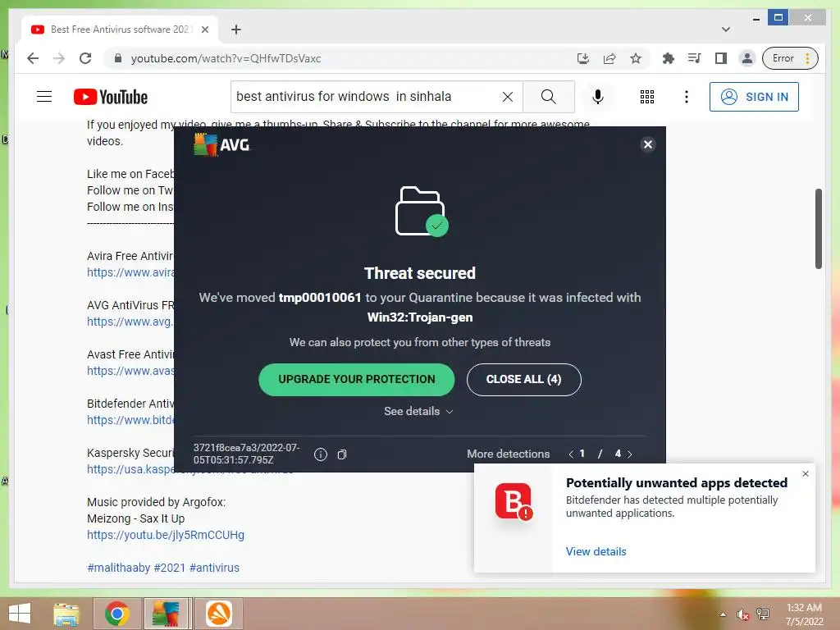Click the muted volume tray icon

point(742,614)
